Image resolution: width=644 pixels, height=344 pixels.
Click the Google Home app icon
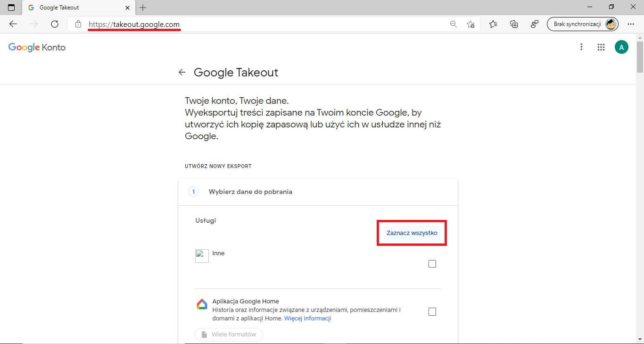202,304
